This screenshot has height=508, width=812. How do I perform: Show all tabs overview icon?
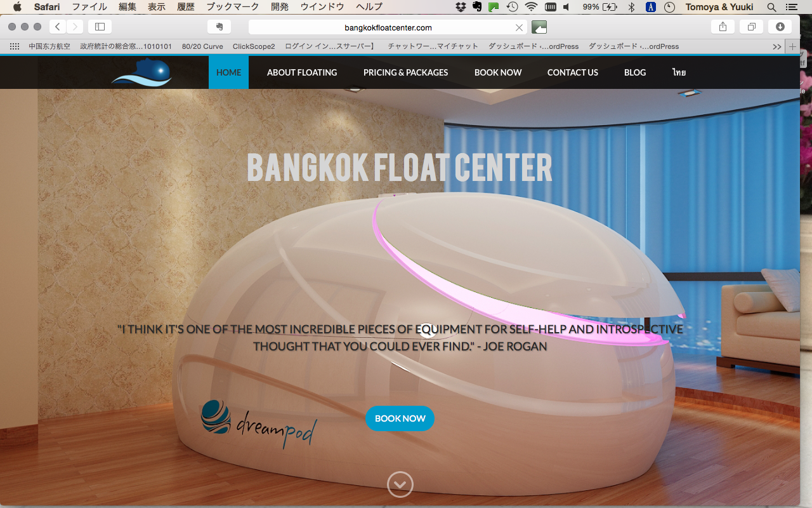point(751,27)
